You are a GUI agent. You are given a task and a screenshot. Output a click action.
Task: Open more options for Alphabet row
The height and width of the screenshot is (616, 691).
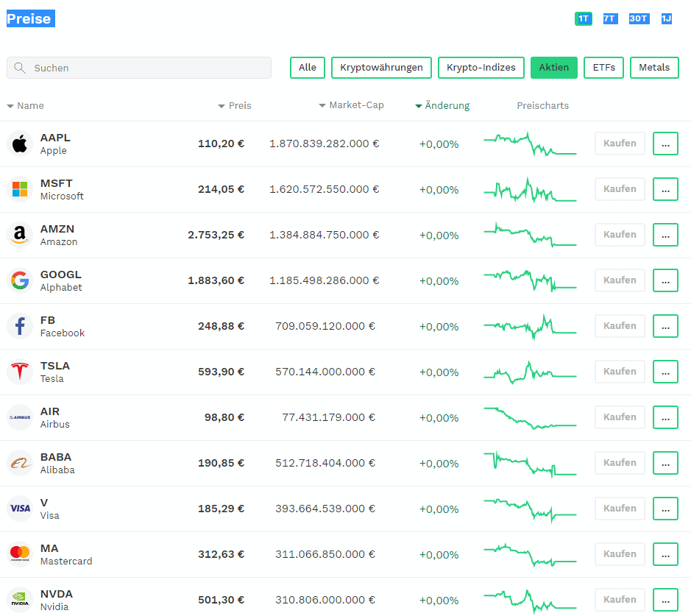[x=665, y=280]
